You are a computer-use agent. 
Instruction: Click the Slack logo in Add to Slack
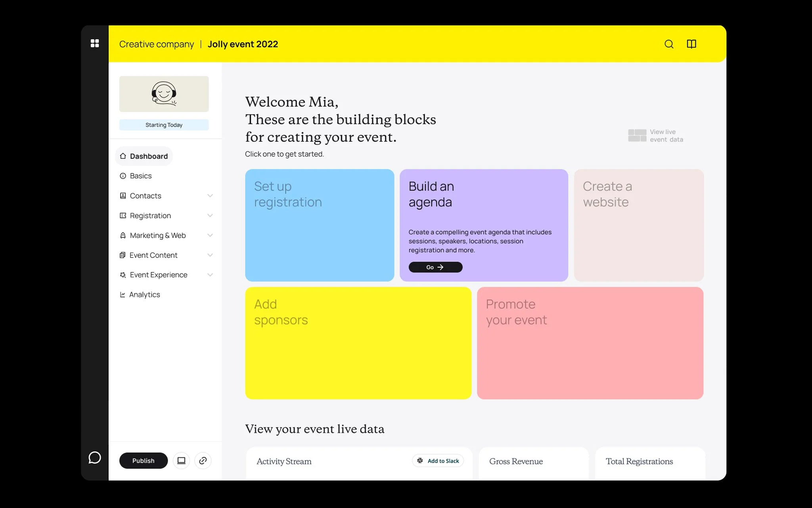point(420,460)
